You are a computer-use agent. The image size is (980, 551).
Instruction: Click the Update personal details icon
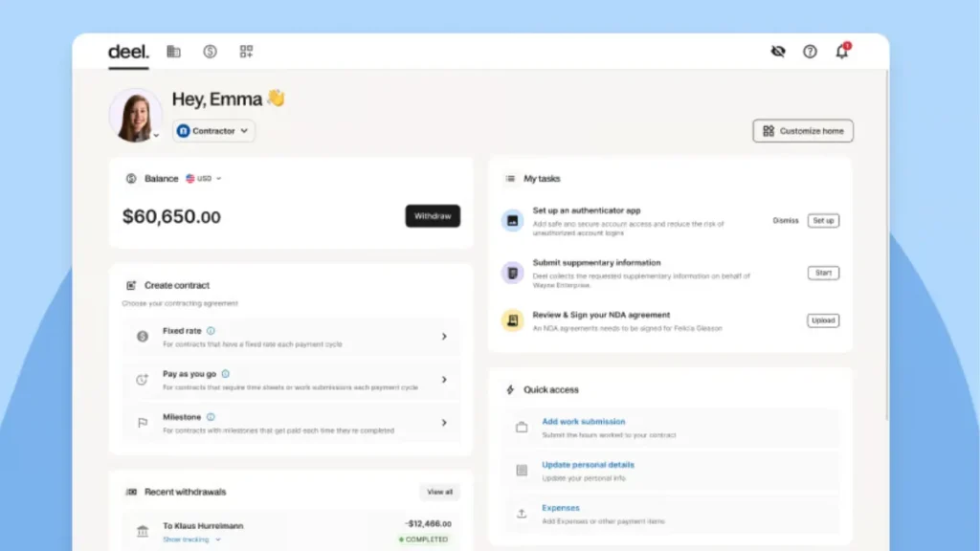(522, 471)
